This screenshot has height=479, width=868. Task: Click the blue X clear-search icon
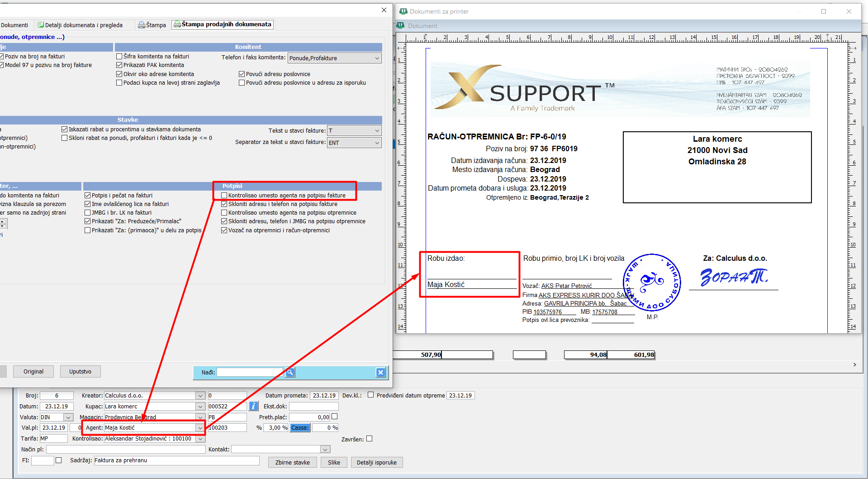380,372
